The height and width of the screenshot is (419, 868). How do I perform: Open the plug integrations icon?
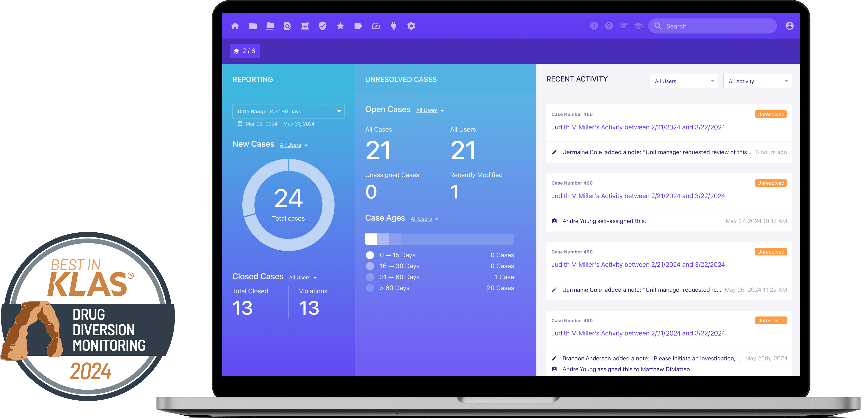tap(393, 26)
